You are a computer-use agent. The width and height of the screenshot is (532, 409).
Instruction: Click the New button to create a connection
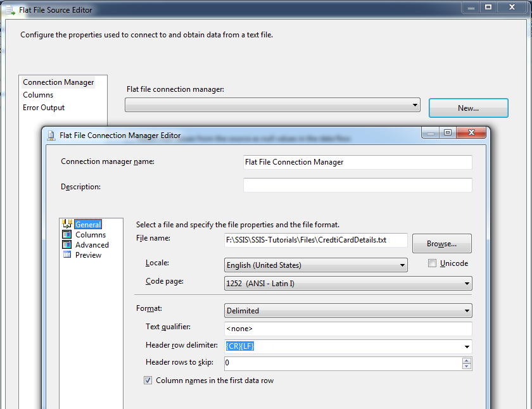pos(468,108)
